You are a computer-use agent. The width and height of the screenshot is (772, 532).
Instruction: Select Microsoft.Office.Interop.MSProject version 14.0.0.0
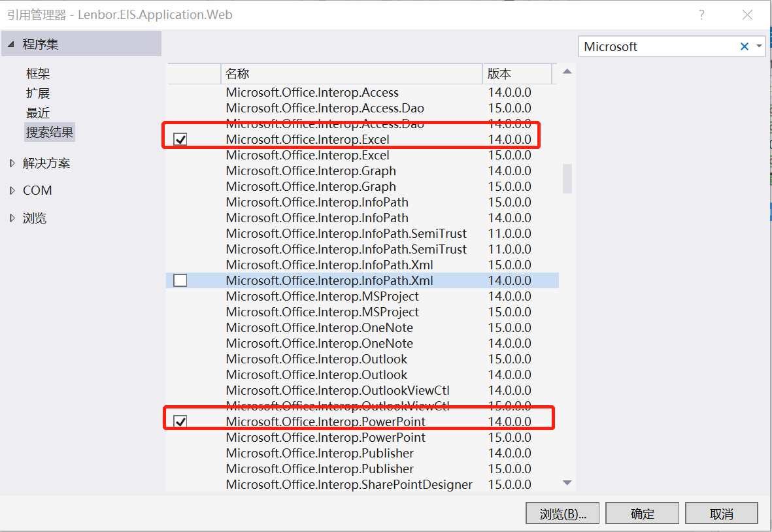click(x=362, y=296)
